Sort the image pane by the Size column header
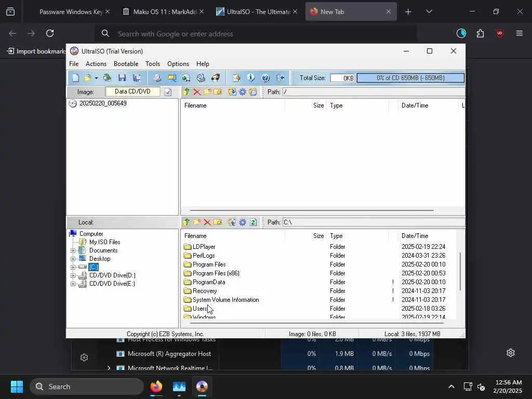The height and width of the screenshot is (399, 532). (x=318, y=105)
